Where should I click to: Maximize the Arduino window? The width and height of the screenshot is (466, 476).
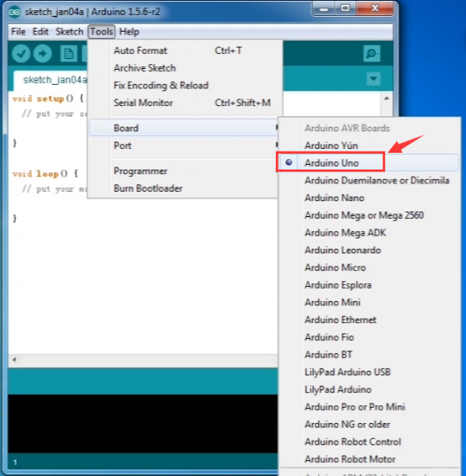[x=345, y=8]
